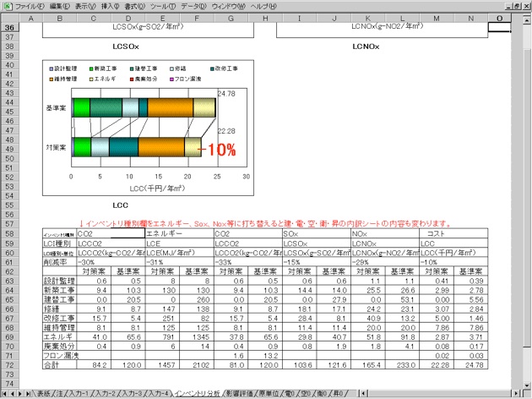This screenshot has height=399, width=532.
Task: Switch to the 影響評価 sheet tab
Action: coord(240,394)
